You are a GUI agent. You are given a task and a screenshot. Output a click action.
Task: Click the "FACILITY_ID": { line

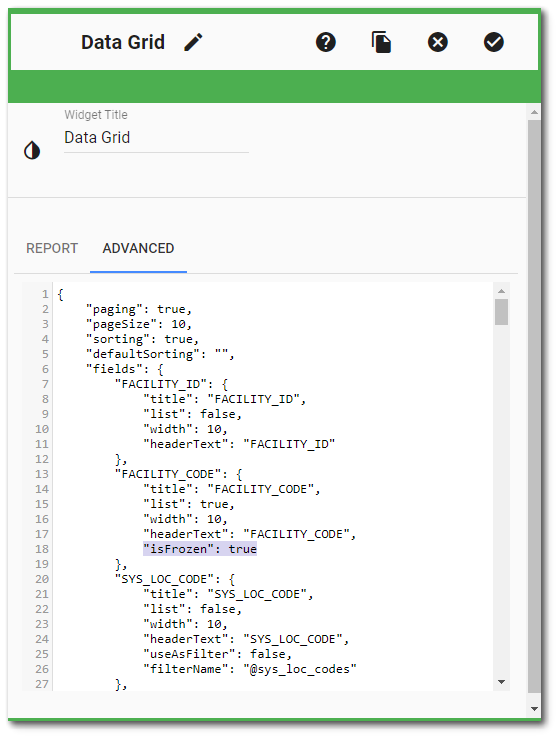click(171, 384)
